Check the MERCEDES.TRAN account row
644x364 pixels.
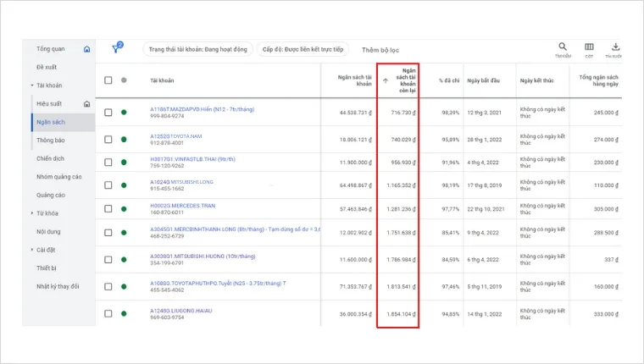pos(108,209)
